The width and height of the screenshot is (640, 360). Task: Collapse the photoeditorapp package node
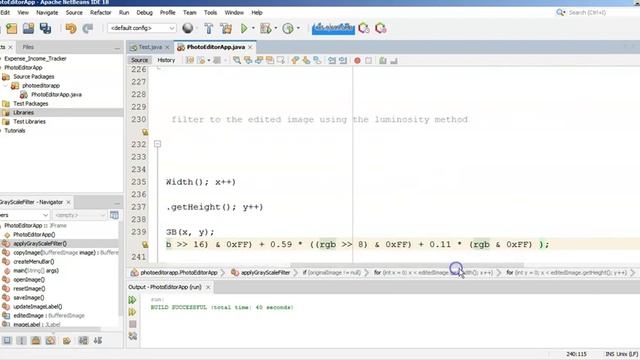tap(6, 86)
